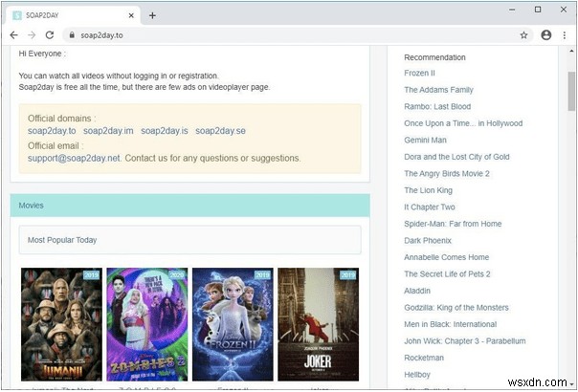Open the soap2day.to official domain link
The width and height of the screenshot is (578, 392).
click(x=52, y=131)
